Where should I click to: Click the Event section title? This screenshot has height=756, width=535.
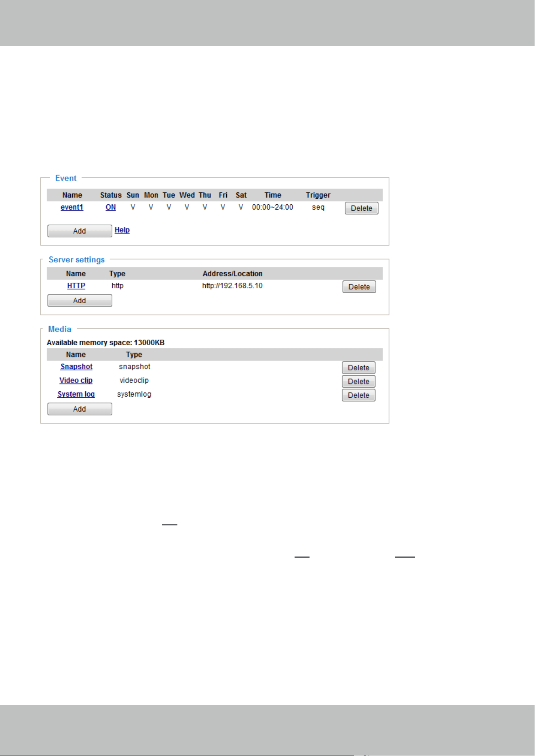coord(66,178)
